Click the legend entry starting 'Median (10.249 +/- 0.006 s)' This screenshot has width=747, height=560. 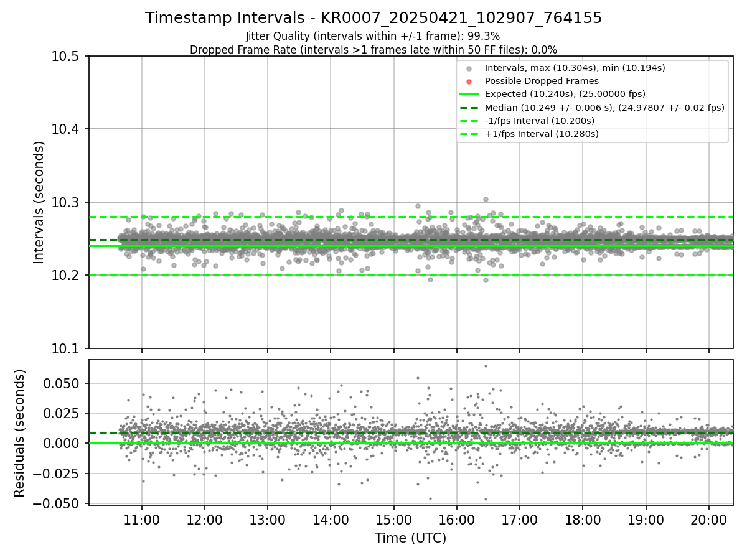[604, 107]
